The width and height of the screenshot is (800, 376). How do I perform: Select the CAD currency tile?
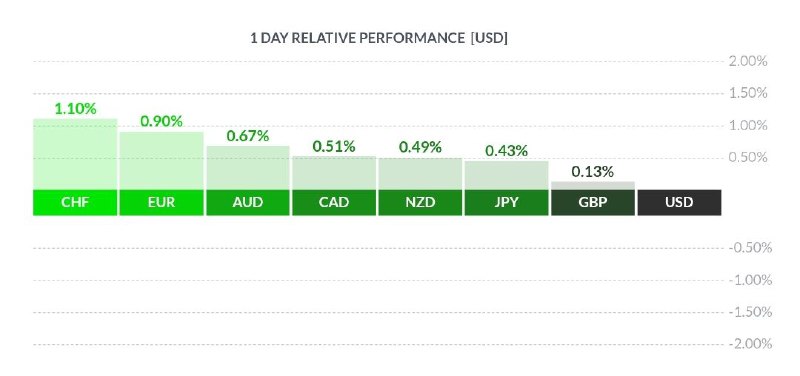[x=334, y=203]
